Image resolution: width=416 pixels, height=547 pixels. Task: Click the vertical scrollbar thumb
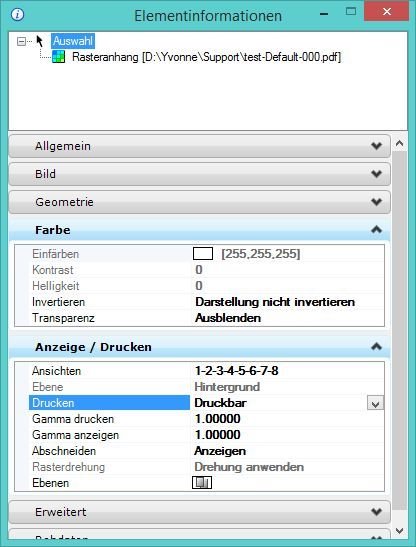pyautogui.click(x=400, y=331)
